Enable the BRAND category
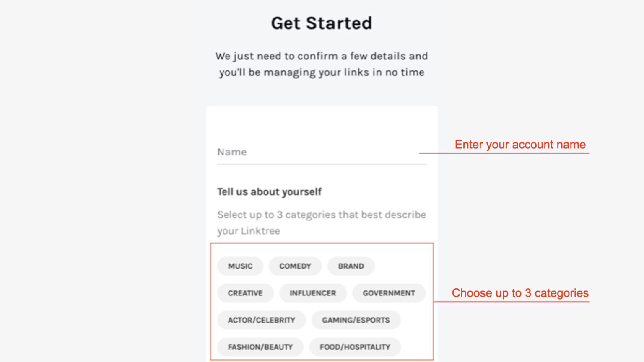Screen dimensions: 644x362 coord(351,266)
